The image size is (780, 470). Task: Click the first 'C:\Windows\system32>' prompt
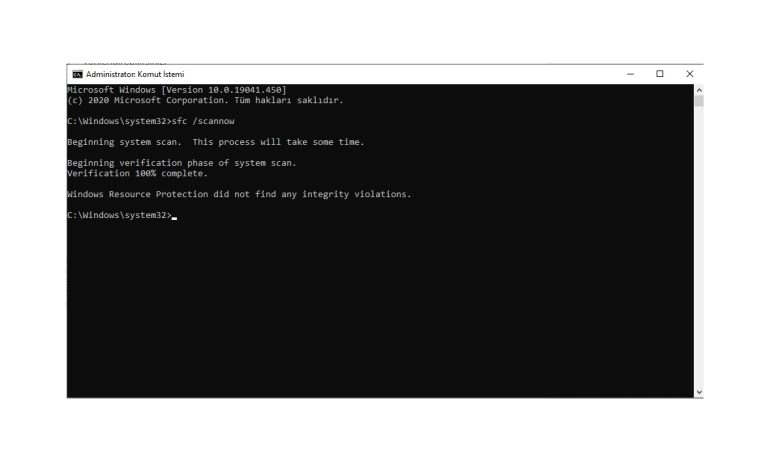(119, 121)
